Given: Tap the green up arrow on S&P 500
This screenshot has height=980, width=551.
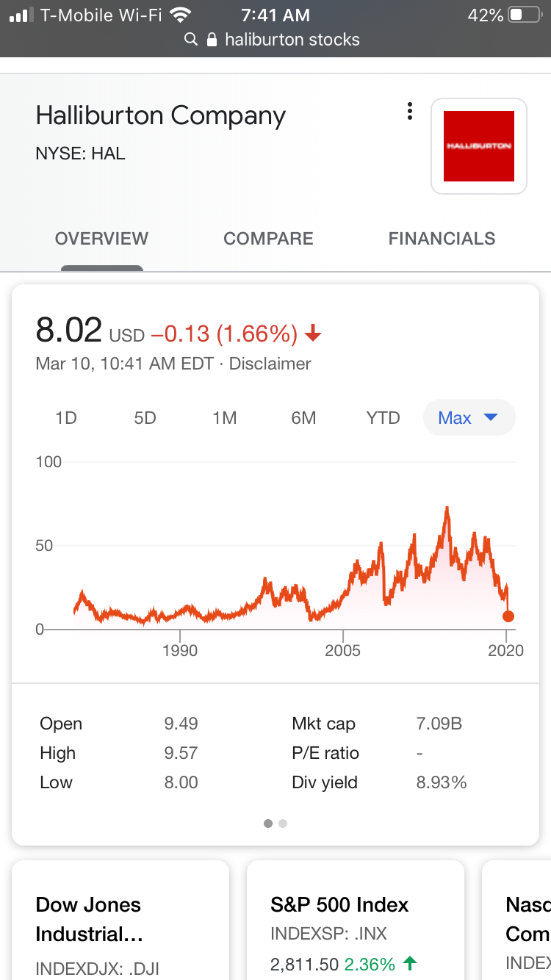Looking at the screenshot, I should pyautogui.click(x=410, y=963).
